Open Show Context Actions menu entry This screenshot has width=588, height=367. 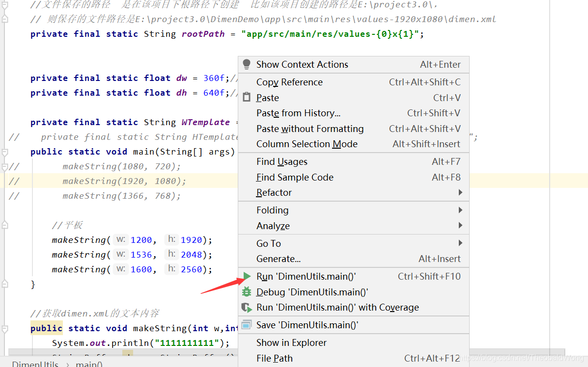tap(354, 64)
